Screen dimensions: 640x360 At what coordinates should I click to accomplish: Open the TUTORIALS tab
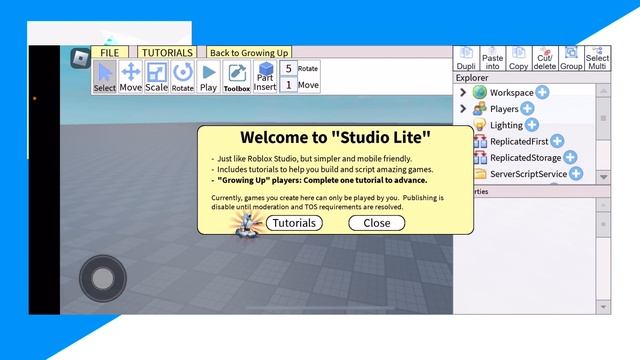click(167, 52)
